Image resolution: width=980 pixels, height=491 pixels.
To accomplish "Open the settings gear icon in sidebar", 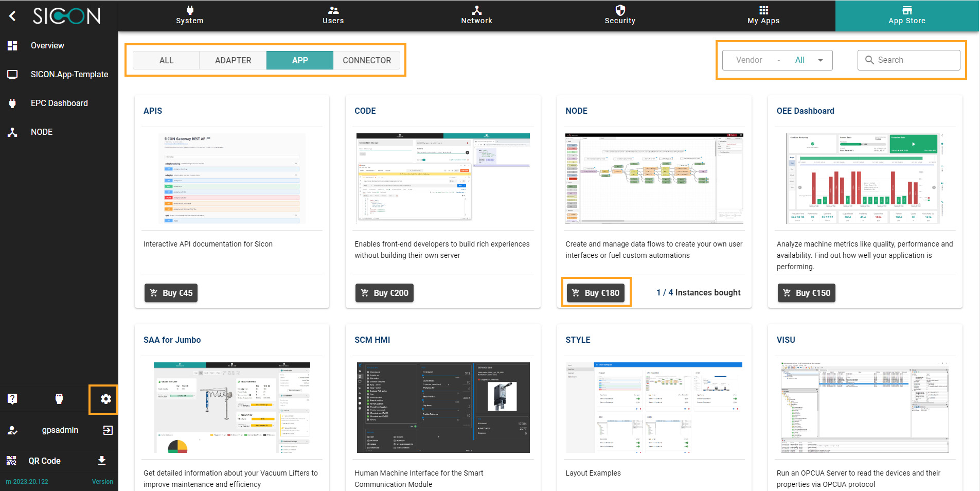I will point(105,399).
